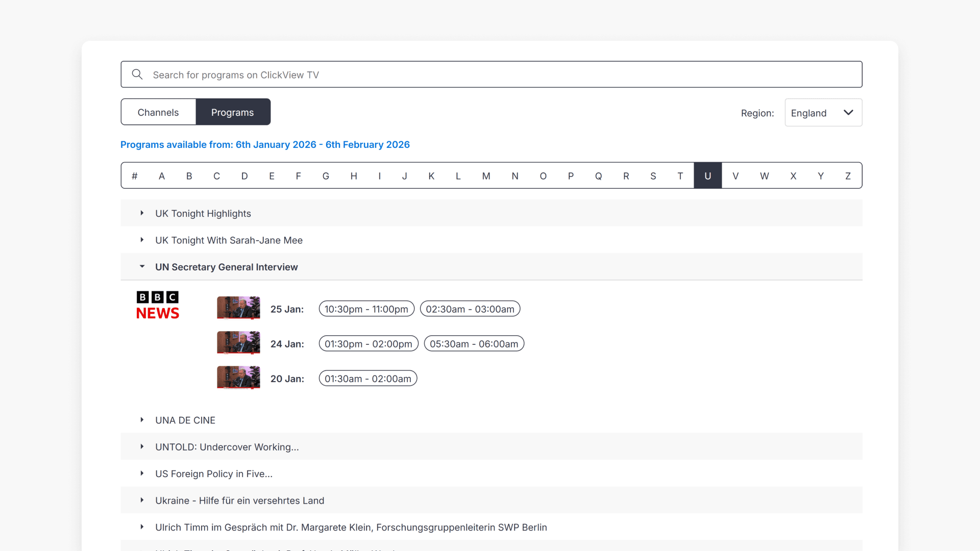
Task: Choose the 10:30pm - 11:00pm airing
Action: (x=366, y=309)
